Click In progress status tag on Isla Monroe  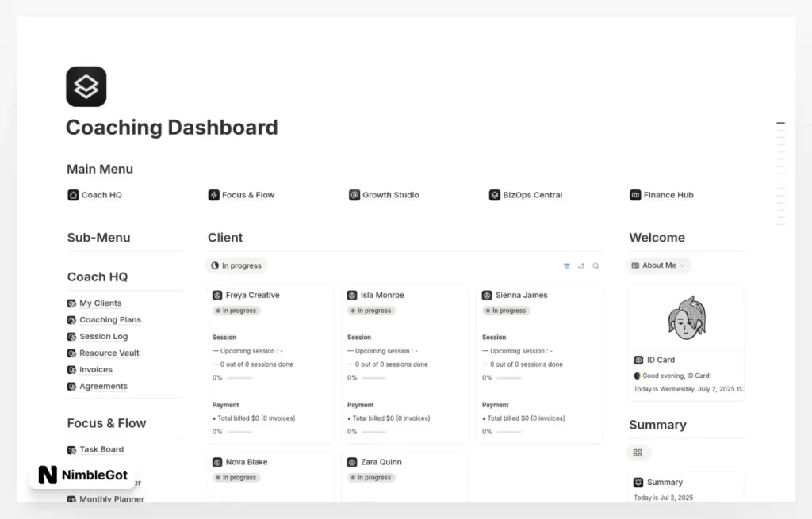click(x=374, y=311)
